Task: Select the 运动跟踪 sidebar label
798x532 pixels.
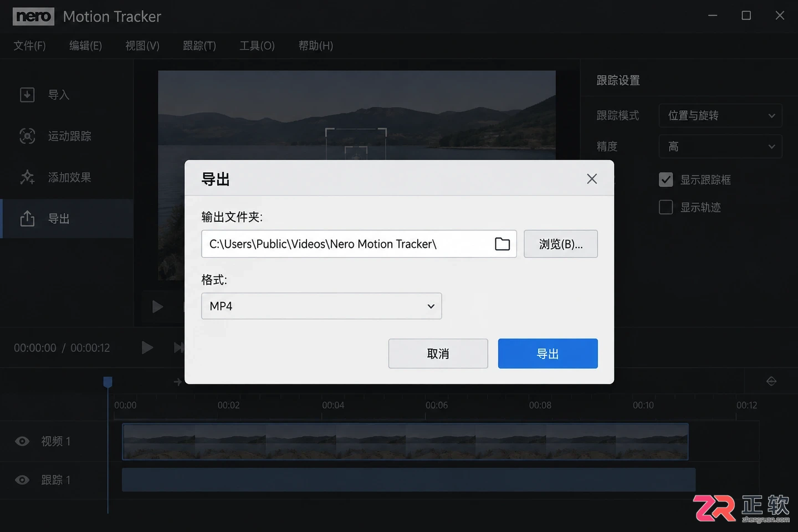Action: [x=70, y=136]
